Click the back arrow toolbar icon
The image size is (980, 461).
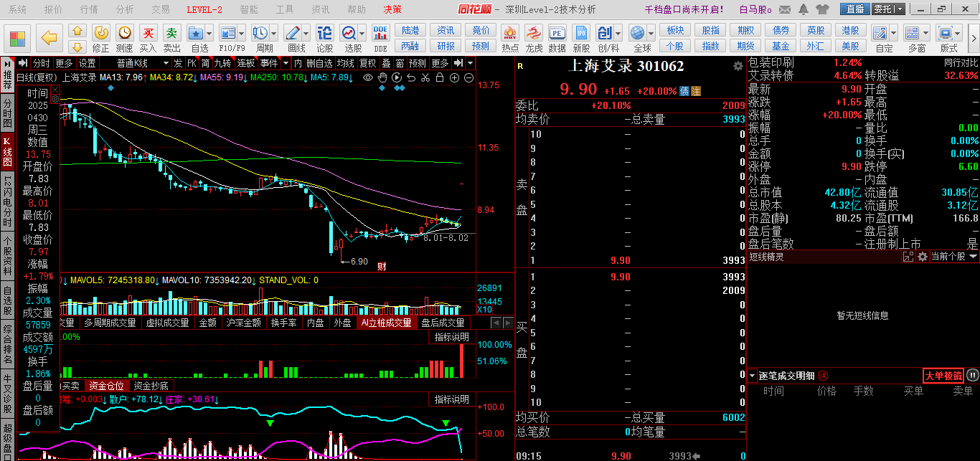point(49,37)
